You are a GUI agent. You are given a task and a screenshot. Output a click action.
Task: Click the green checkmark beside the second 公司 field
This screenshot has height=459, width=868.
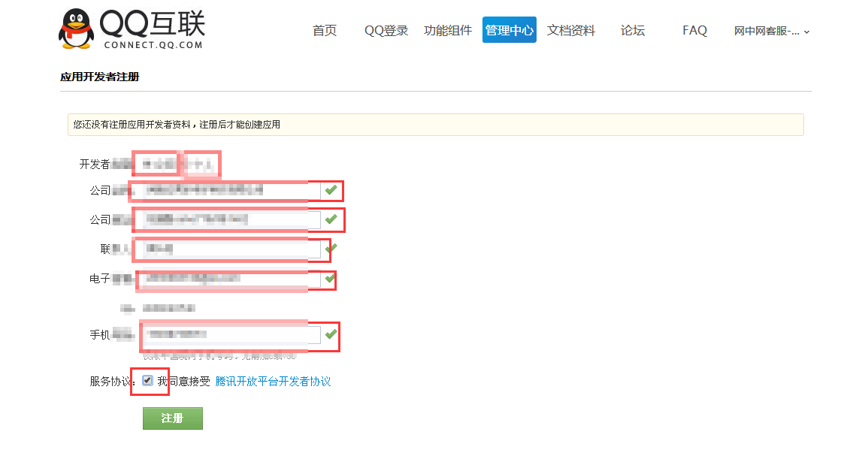(331, 219)
